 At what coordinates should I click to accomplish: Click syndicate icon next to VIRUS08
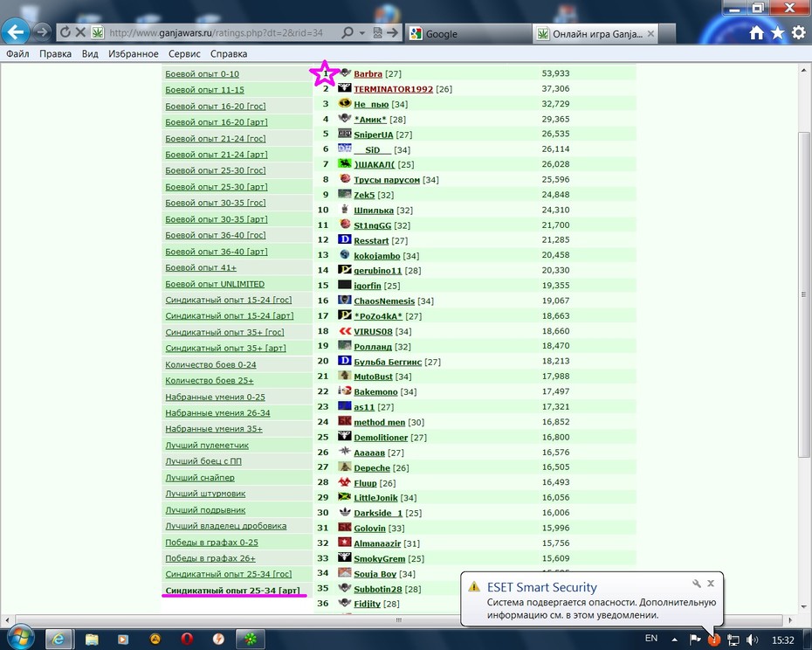coord(344,330)
